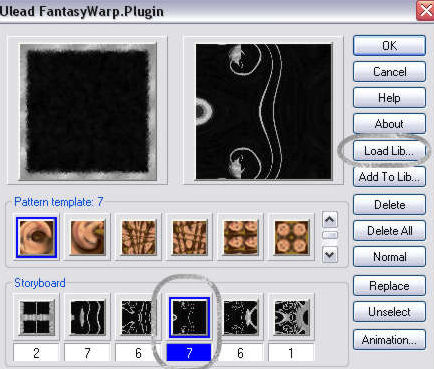Image resolution: width=434 pixels, height=369 pixels.
Task: Click storyboard label field showing 1
Action: click(291, 353)
